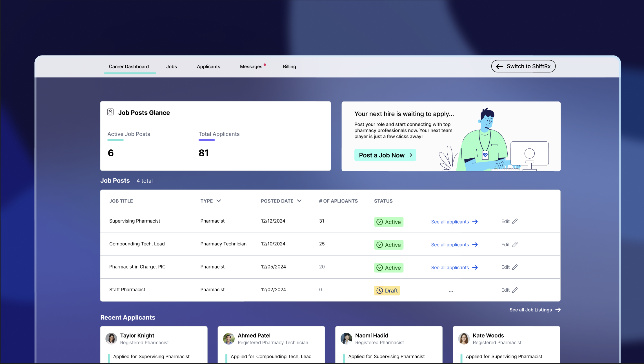Click Post a Job Now button

click(x=385, y=155)
